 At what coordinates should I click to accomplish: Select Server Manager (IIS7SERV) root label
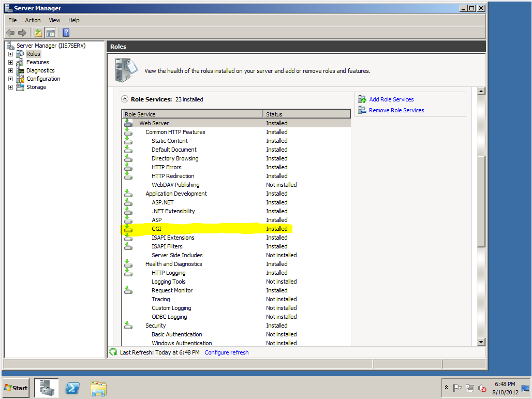tap(51, 46)
